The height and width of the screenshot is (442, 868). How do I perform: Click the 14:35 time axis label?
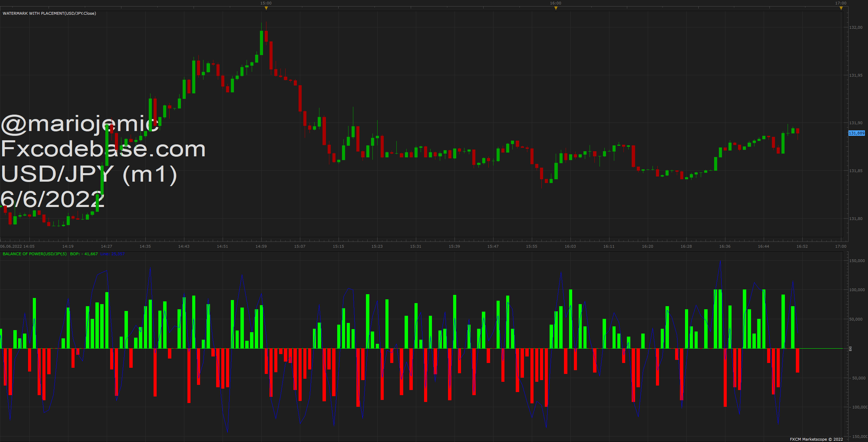point(145,246)
